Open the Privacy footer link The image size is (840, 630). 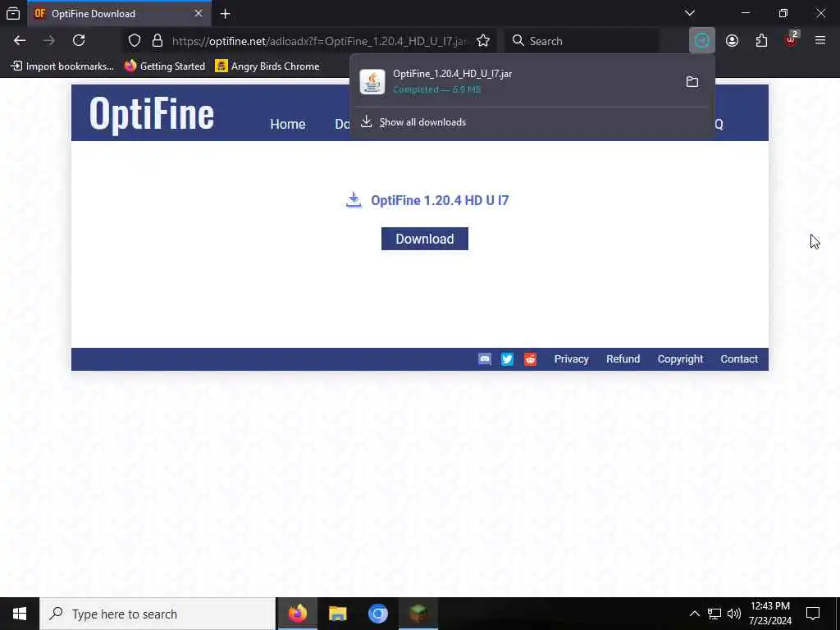coord(571,359)
